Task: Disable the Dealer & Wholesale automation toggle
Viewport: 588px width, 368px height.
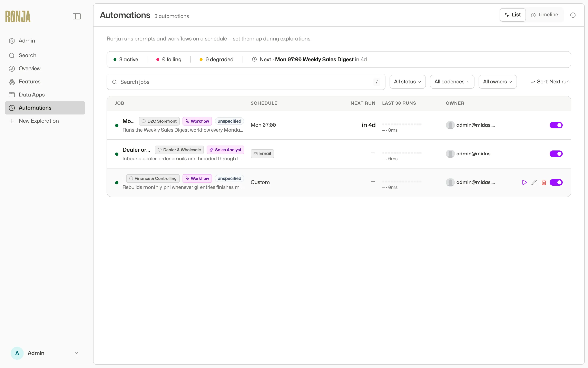Action: pyautogui.click(x=556, y=154)
